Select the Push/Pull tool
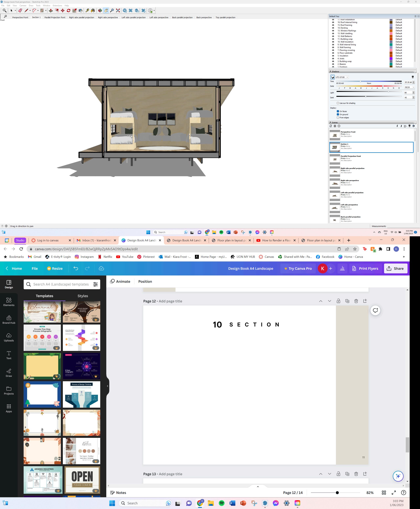 51,11
